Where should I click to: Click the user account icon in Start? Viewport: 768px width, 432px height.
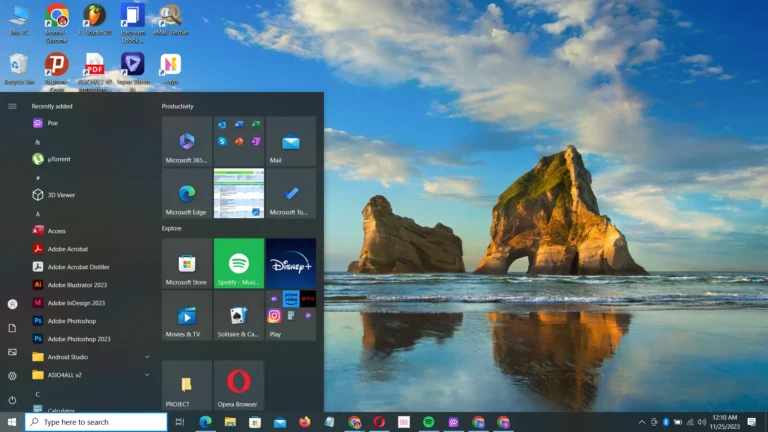pyautogui.click(x=12, y=304)
